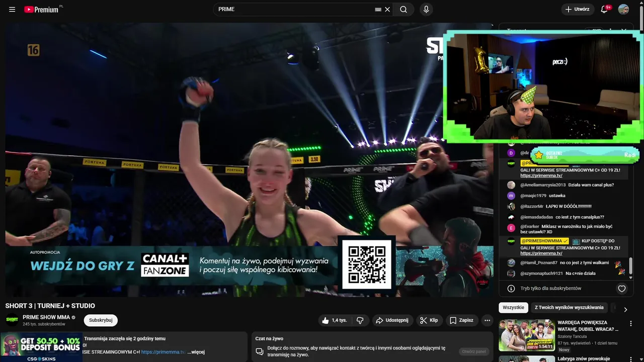Click the live chat speech-bubble icon
Viewport: 644px width, 362px height.
pyautogui.click(x=260, y=351)
